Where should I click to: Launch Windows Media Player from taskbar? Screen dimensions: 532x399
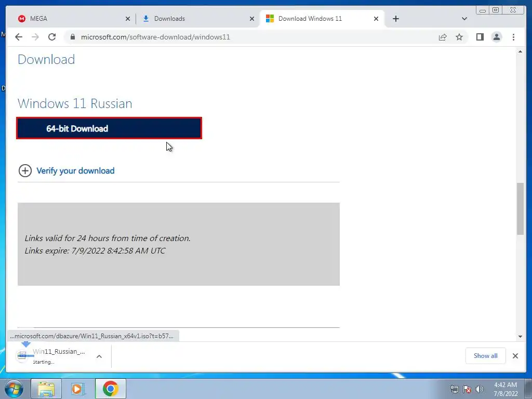[78, 389]
